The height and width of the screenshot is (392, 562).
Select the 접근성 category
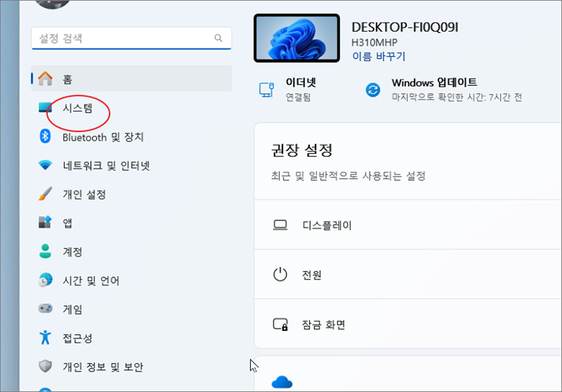[131, 338]
